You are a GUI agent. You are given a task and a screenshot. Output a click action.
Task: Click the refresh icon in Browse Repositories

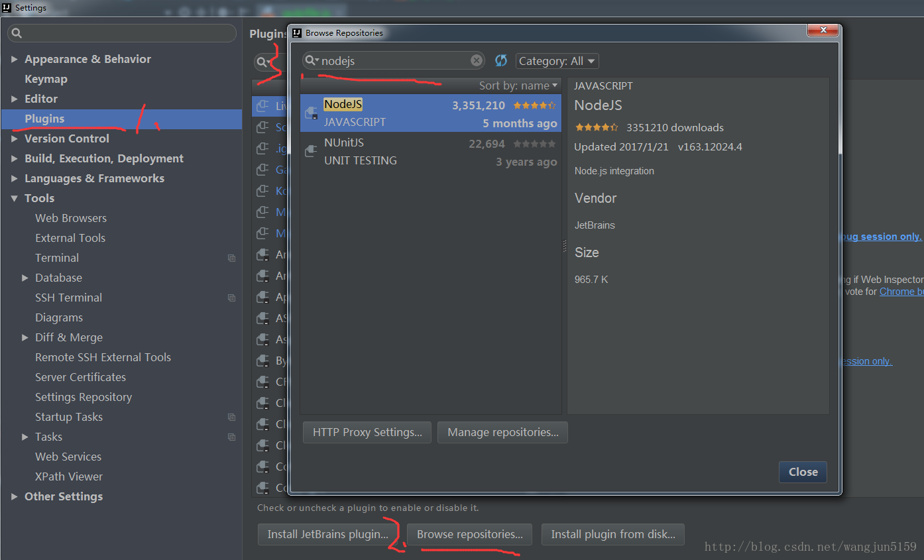click(501, 61)
